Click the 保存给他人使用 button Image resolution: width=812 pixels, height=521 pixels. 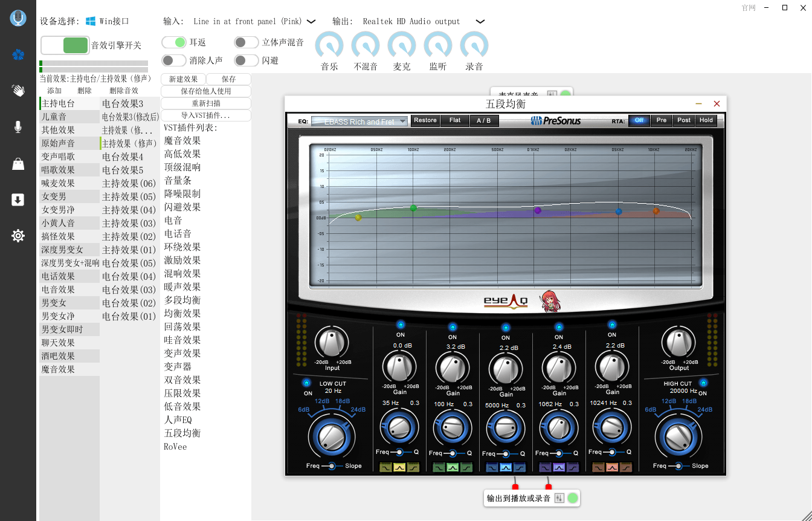tap(206, 91)
